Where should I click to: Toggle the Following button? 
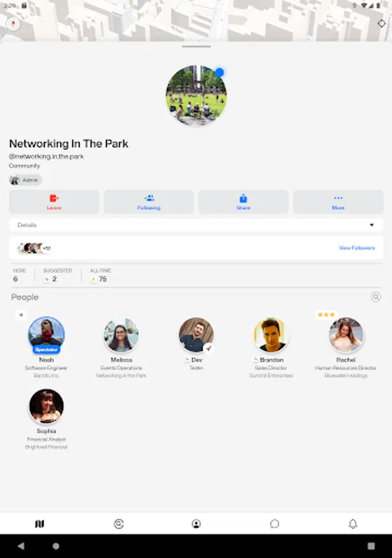[x=149, y=202]
